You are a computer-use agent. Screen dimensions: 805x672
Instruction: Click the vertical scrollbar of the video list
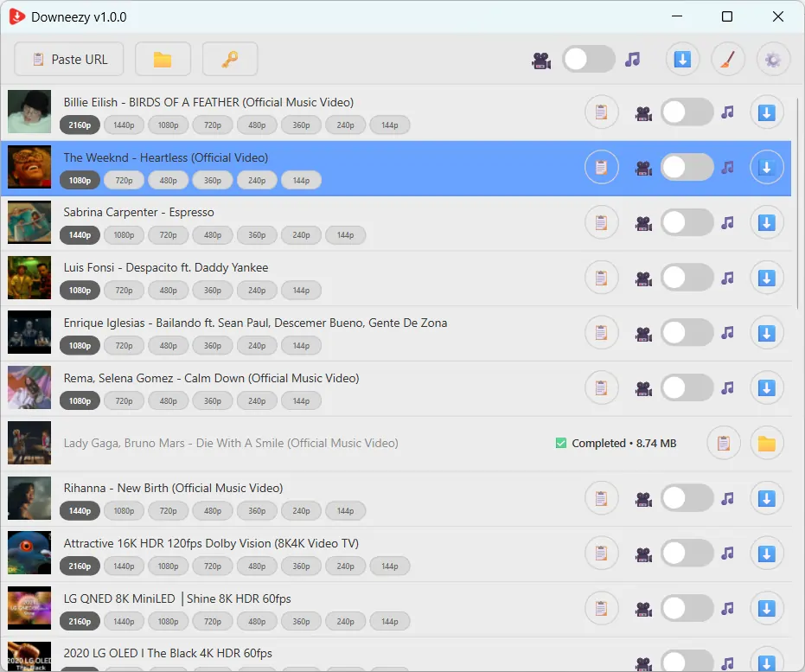[798, 216]
